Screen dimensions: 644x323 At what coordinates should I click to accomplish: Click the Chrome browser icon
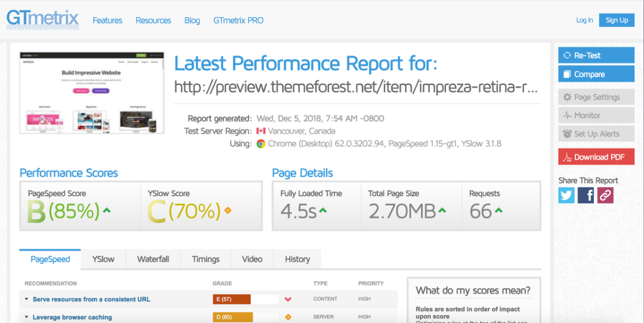coord(261,144)
